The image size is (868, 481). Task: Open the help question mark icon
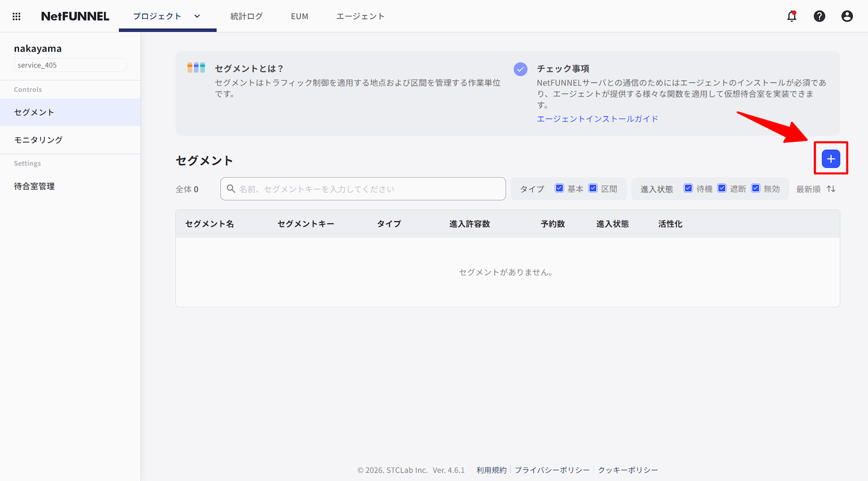click(819, 16)
